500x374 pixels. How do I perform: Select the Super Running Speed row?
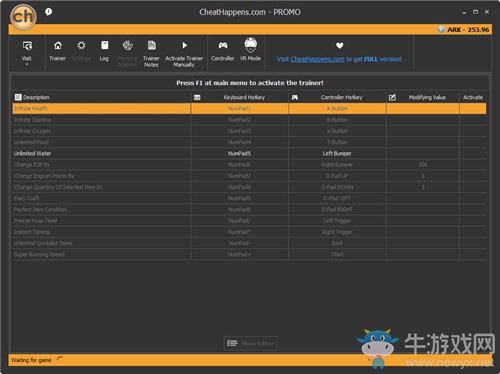[249, 254]
